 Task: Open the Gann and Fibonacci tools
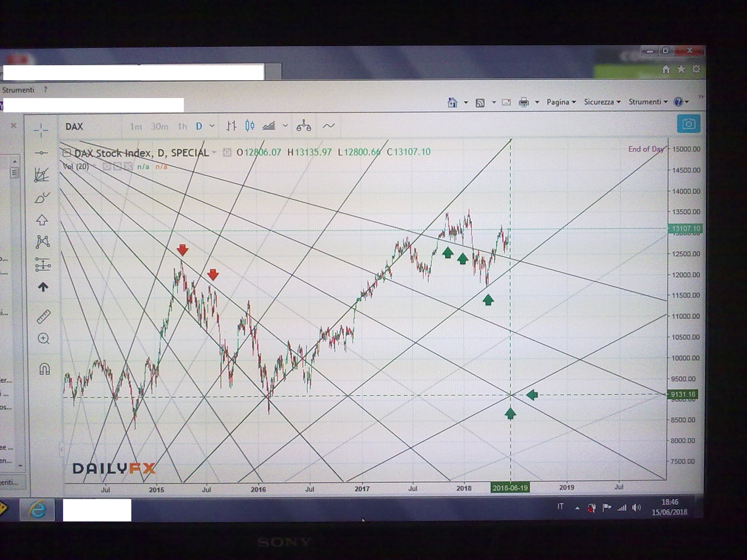point(42,175)
